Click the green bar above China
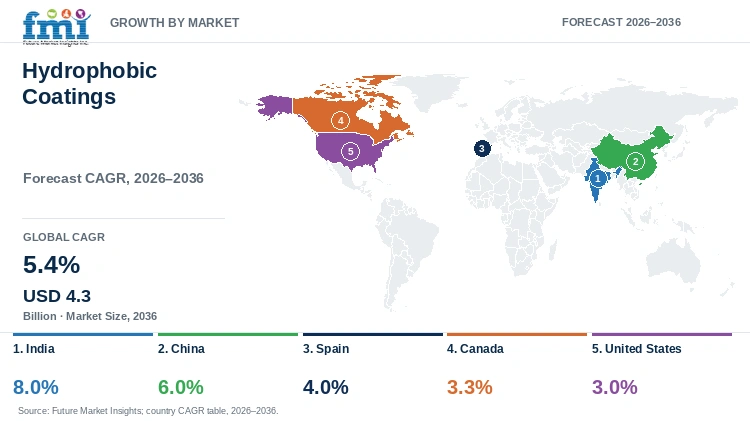This screenshot has width=750, height=421. click(x=228, y=334)
